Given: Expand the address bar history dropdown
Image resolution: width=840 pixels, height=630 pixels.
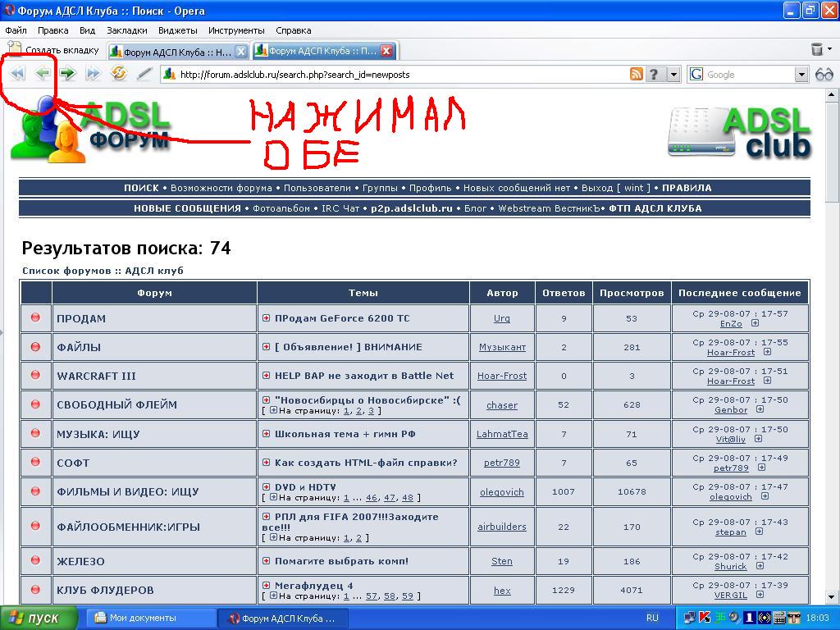Looking at the screenshot, I should [x=673, y=75].
